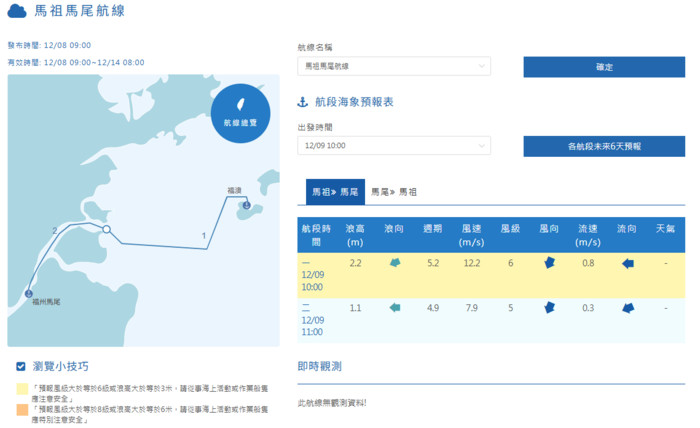
Task: Click the wind direction arrow in row 一
Action: coord(548,263)
